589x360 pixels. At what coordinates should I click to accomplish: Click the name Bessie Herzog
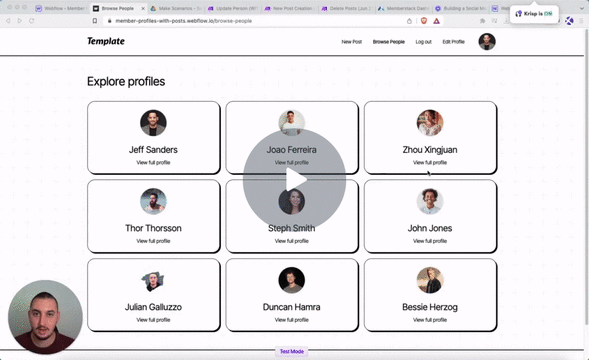pyautogui.click(x=430, y=307)
